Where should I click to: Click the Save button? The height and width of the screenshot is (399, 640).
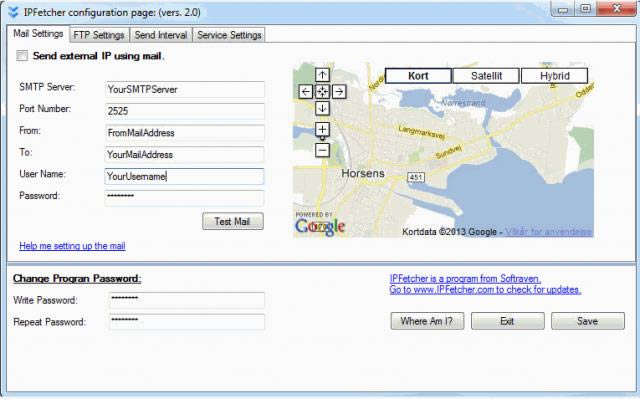(588, 321)
